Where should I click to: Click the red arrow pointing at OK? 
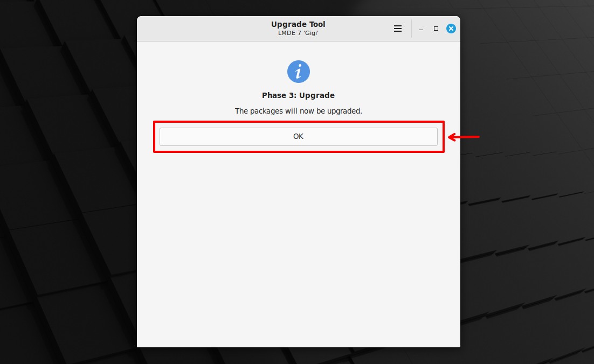(x=464, y=137)
